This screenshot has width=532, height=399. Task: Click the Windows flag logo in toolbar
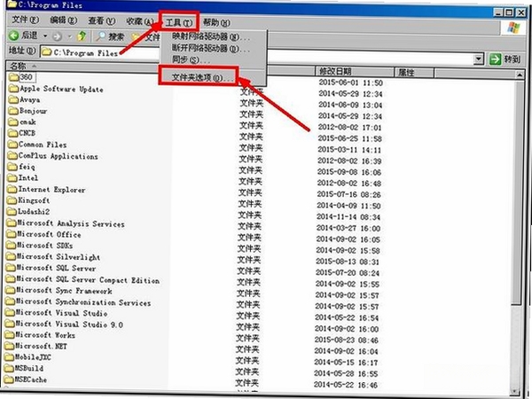point(513,27)
